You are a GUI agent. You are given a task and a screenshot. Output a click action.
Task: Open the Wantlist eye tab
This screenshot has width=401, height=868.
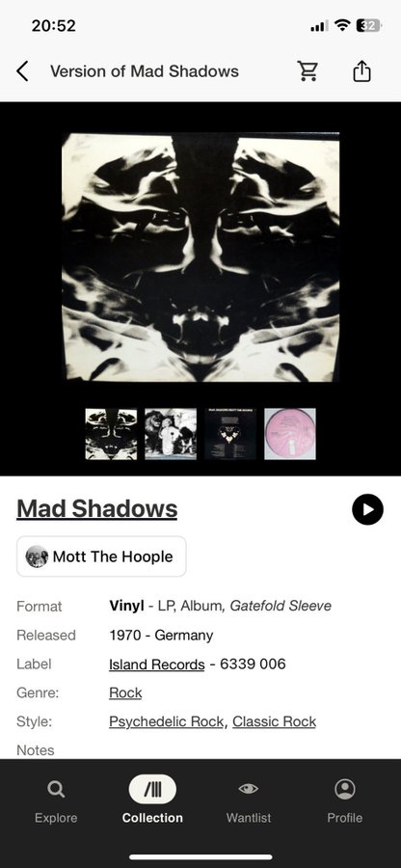point(249,800)
